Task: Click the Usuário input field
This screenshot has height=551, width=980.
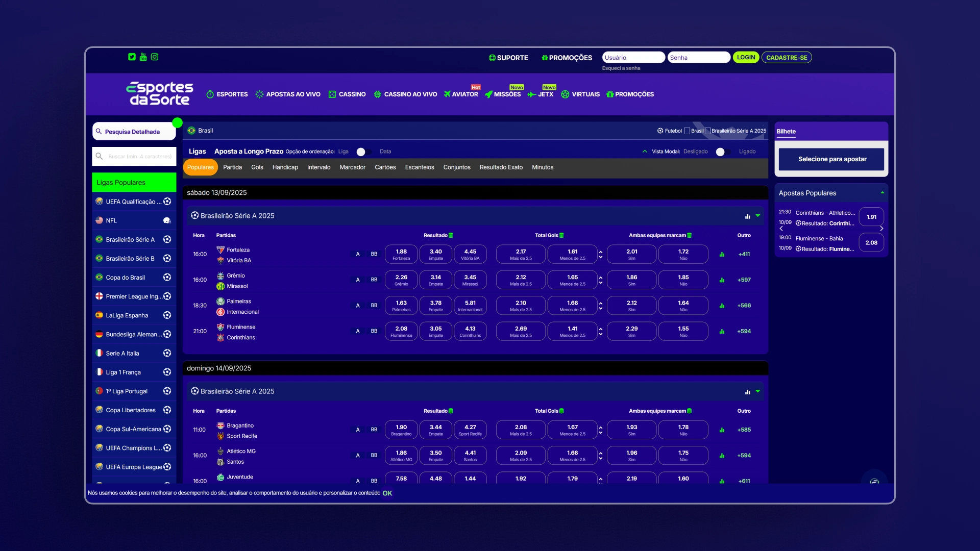Action: click(633, 58)
